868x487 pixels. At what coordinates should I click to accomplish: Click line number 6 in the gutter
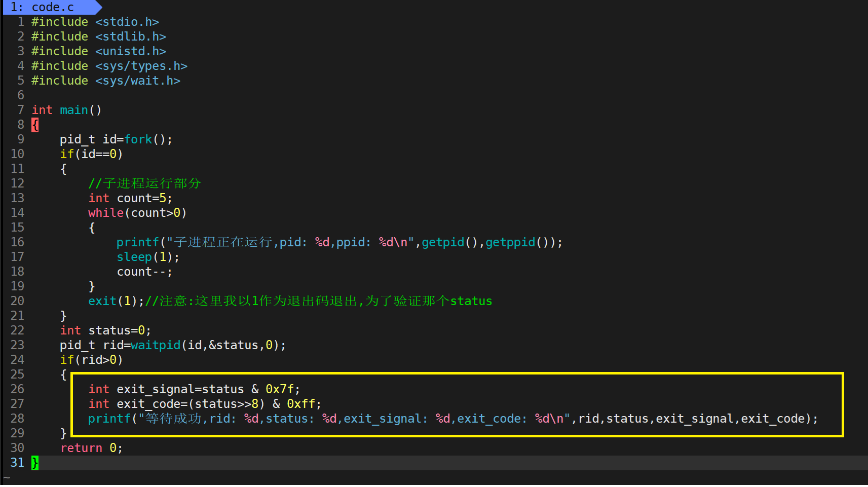[x=21, y=95]
